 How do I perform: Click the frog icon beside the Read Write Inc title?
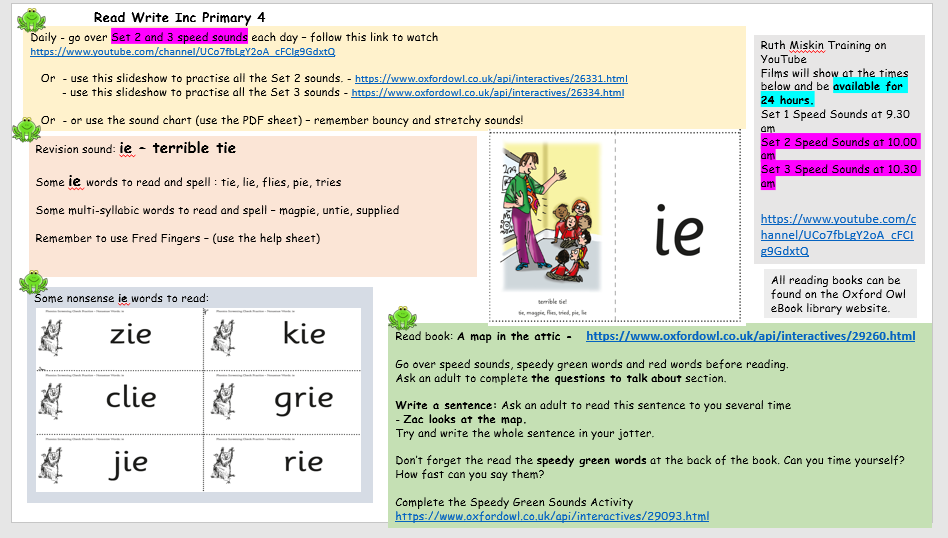32,20
